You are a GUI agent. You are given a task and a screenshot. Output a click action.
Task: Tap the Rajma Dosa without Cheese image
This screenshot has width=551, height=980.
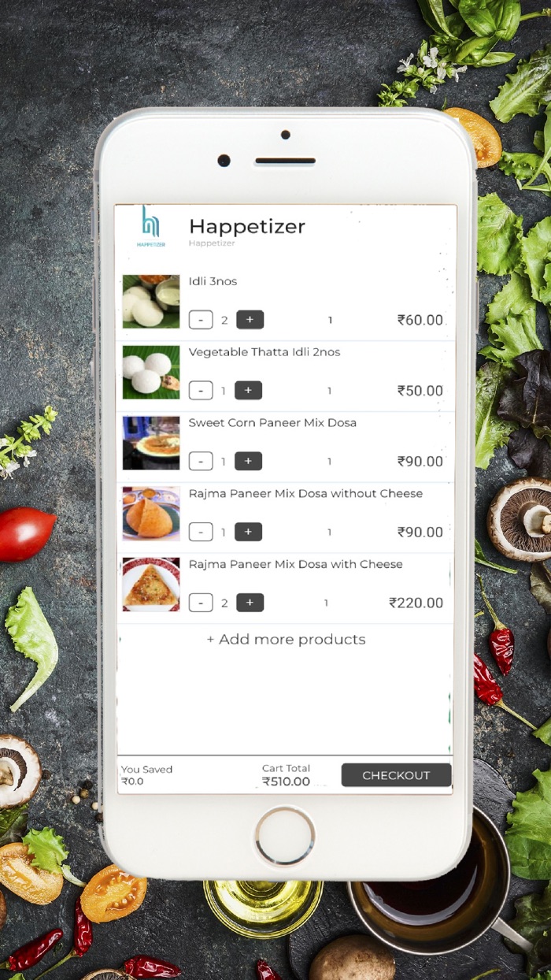click(151, 514)
